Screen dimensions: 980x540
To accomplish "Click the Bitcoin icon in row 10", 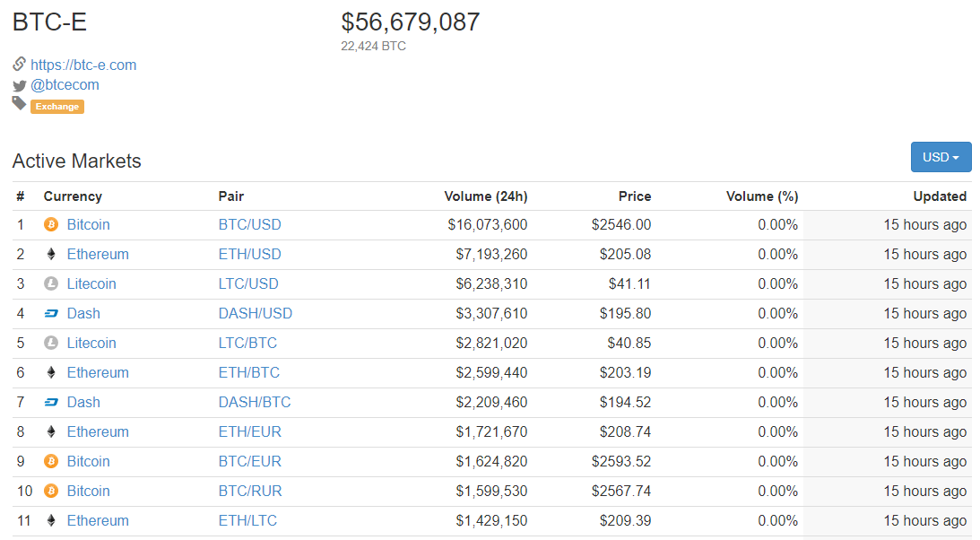I will coord(51,492).
